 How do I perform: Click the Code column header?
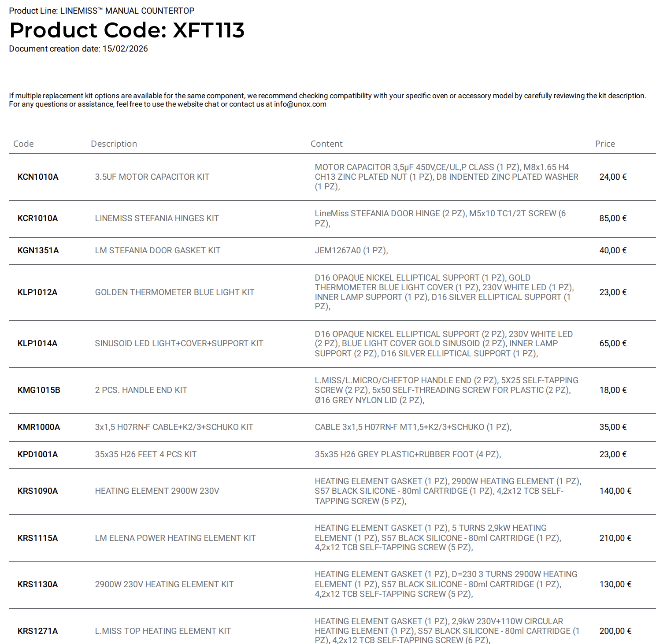(23, 144)
